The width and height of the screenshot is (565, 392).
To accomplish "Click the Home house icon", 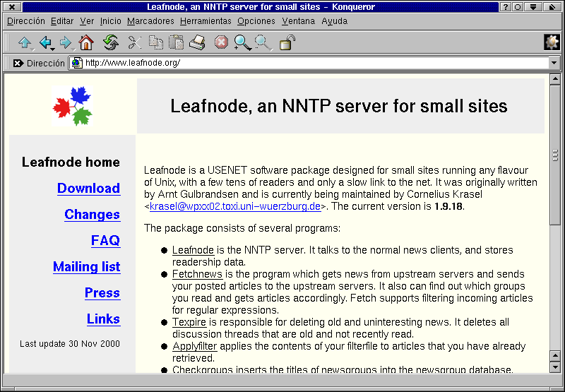I will click(86, 43).
